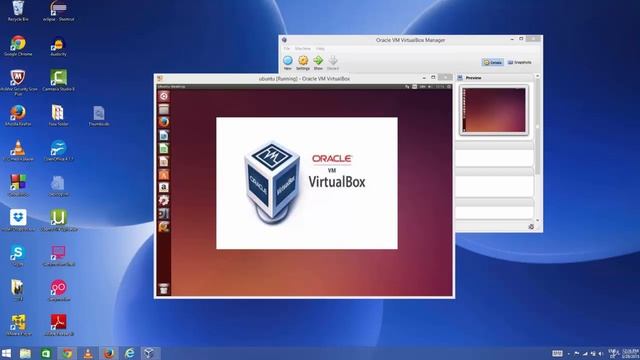Click the Ubuntu top panel session gear
The height and width of the screenshot is (360, 640).
[449, 87]
